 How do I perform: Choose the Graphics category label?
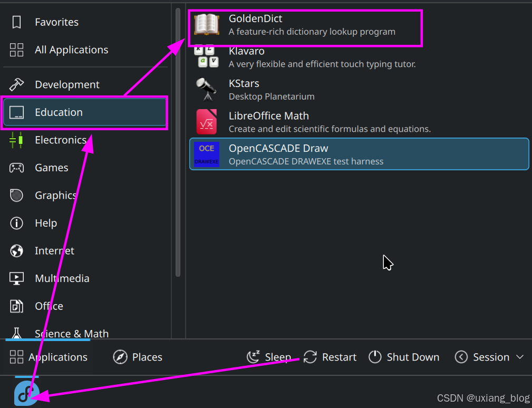pyautogui.click(x=56, y=196)
